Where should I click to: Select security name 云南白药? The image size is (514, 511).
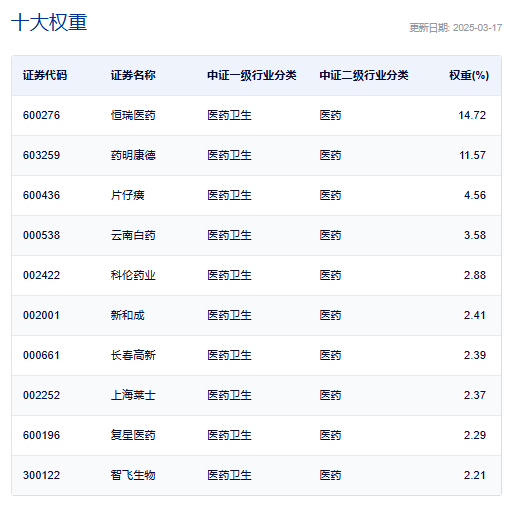pos(133,235)
